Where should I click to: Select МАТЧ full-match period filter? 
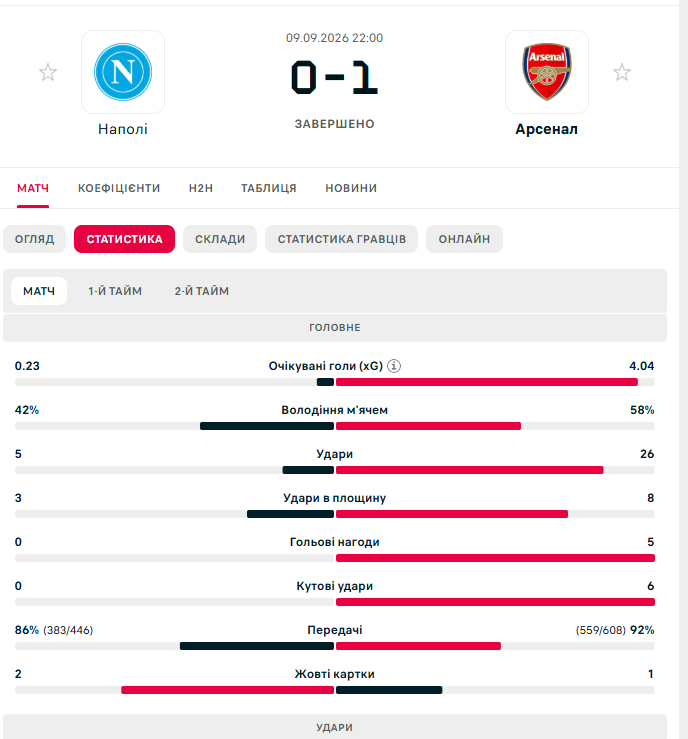[x=39, y=291]
